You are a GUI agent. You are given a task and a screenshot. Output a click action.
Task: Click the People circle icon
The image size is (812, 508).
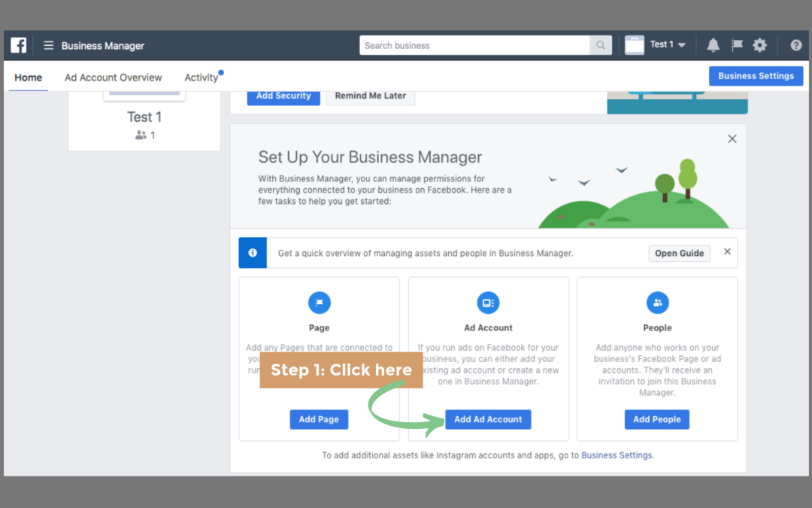click(657, 303)
